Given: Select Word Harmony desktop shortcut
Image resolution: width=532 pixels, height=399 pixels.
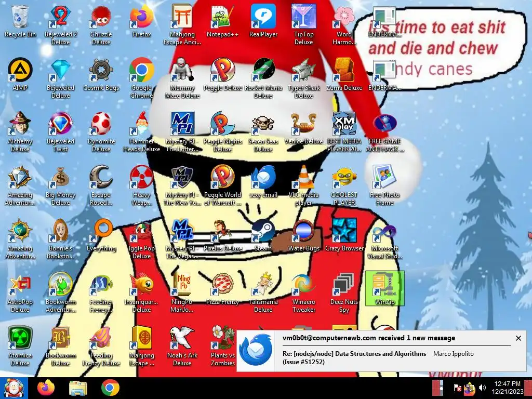Looking at the screenshot, I should pos(344,25).
